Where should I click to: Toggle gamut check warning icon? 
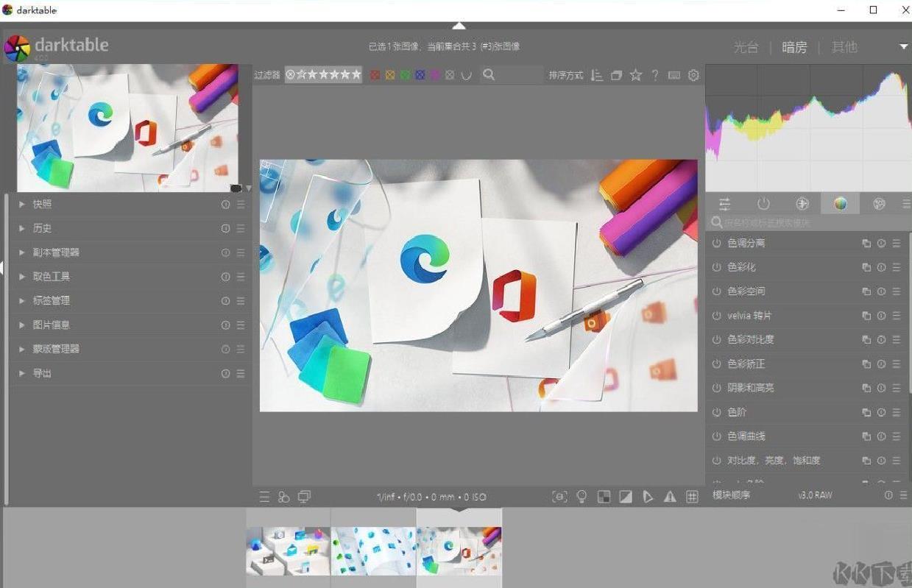tap(670, 497)
